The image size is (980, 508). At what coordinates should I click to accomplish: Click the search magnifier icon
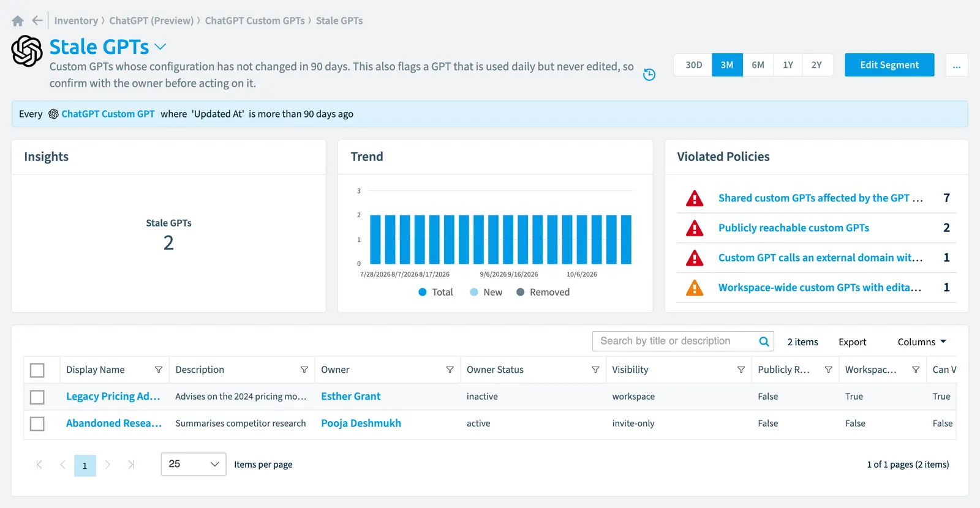coord(764,342)
